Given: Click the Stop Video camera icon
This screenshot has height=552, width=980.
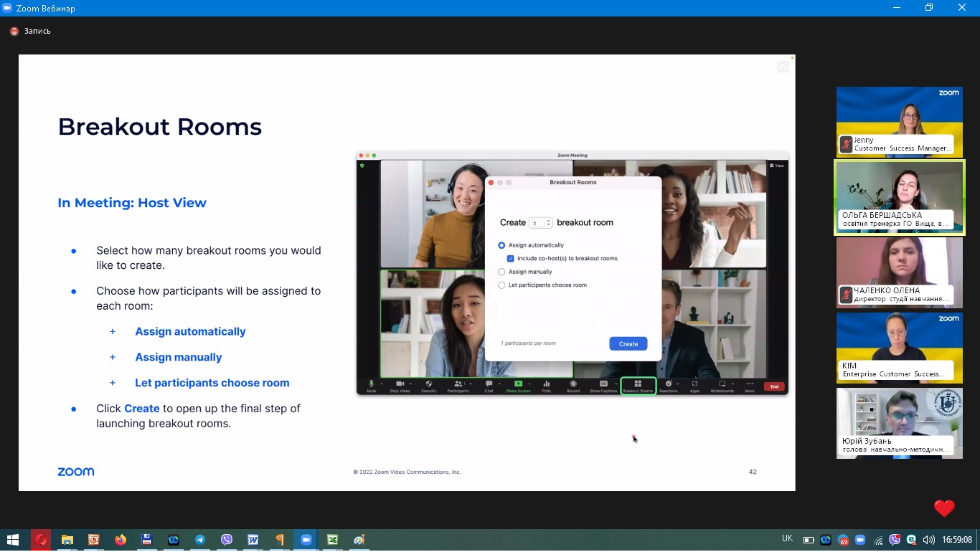Looking at the screenshot, I should point(400,384).
